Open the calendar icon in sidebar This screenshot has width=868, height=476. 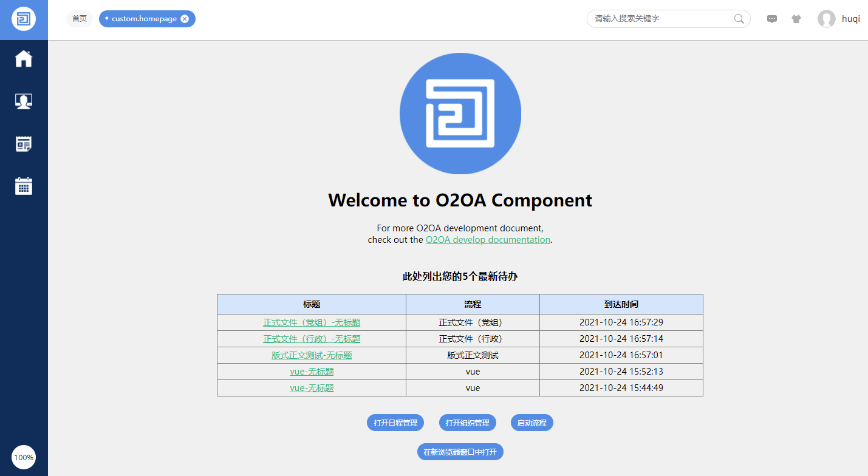[x=24, y=186]
